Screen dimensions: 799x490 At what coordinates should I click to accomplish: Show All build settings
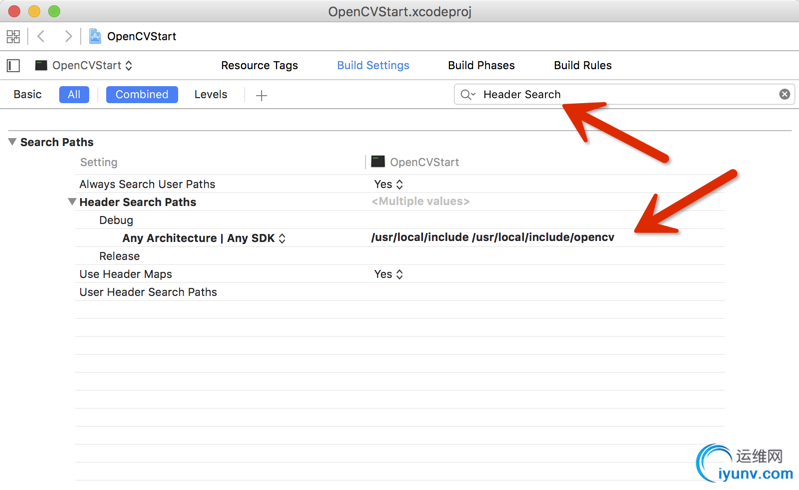pyautogui.click(x=74, y=94)
